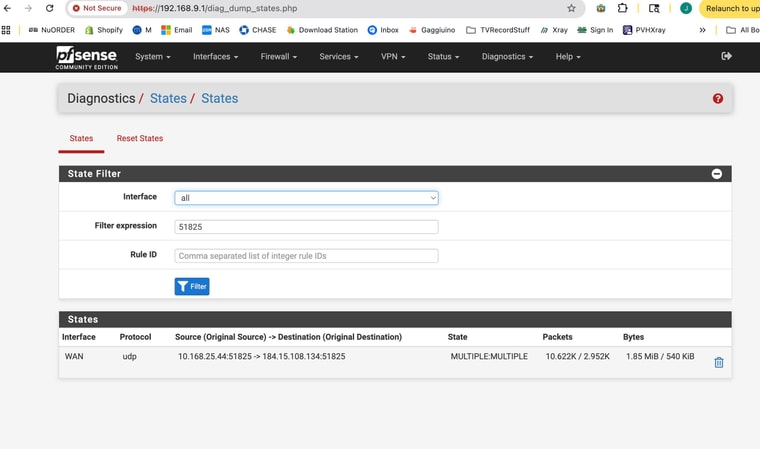This screenshot has height=449, width=760.
Task: Bookmark this page with star icon
Action: (571, 8)
